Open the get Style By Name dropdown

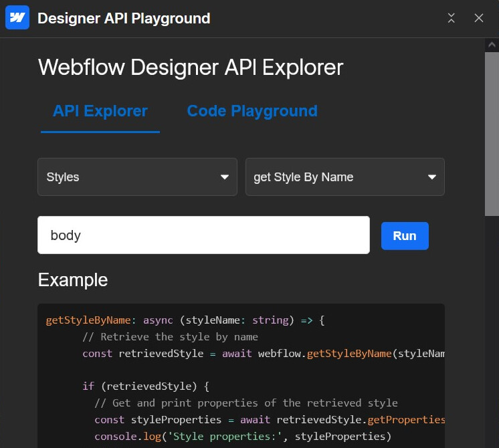coord(345,177)
